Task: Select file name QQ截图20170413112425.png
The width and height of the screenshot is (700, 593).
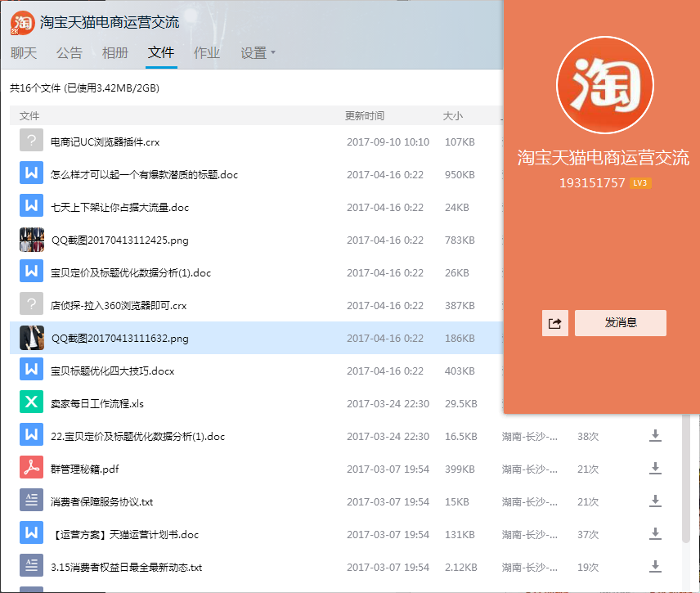Action: click(x=119, y=240)
